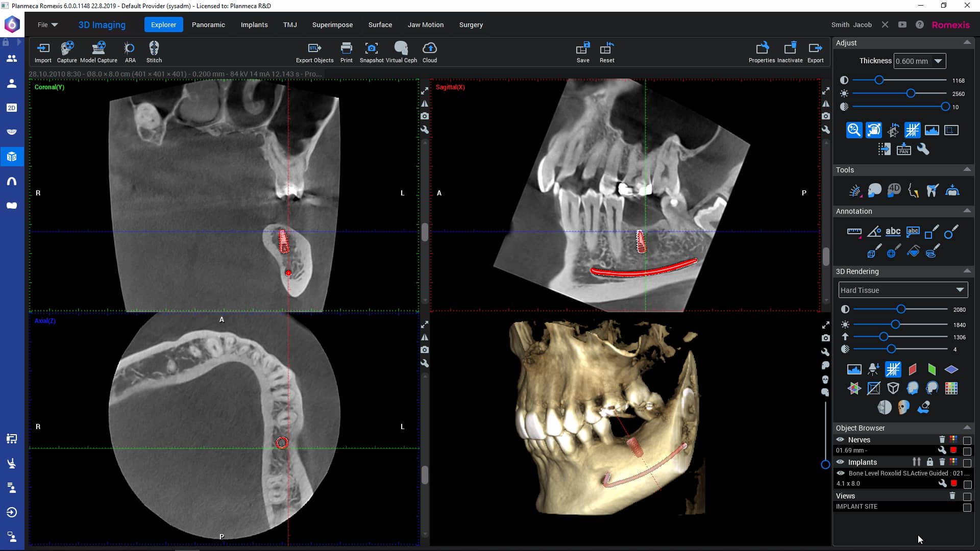The width and height of the screenshot is (980, 551).
Task: Check the checkbox next to IMPLANT SITE
Action: (x=967, y=507)
